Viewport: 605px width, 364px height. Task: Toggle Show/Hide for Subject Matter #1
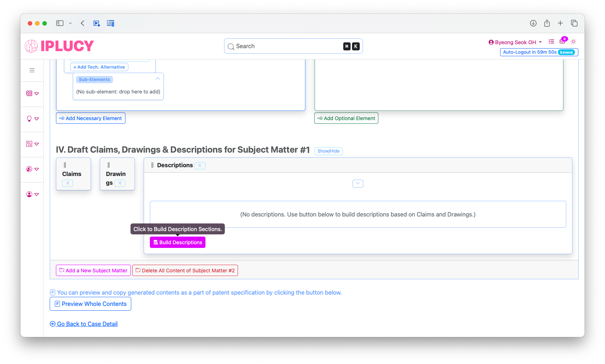tap(329, 151)
